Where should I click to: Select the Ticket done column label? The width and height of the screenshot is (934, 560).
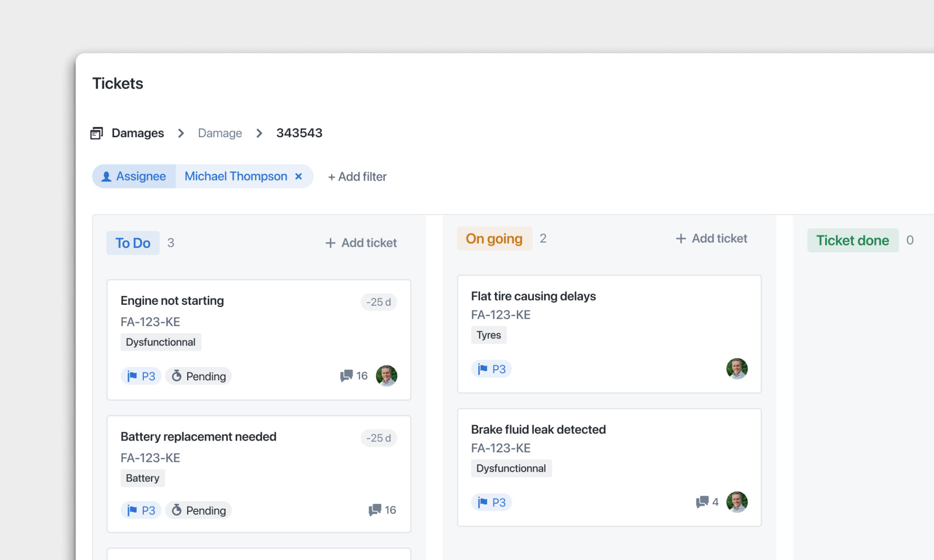click(853, 240)
